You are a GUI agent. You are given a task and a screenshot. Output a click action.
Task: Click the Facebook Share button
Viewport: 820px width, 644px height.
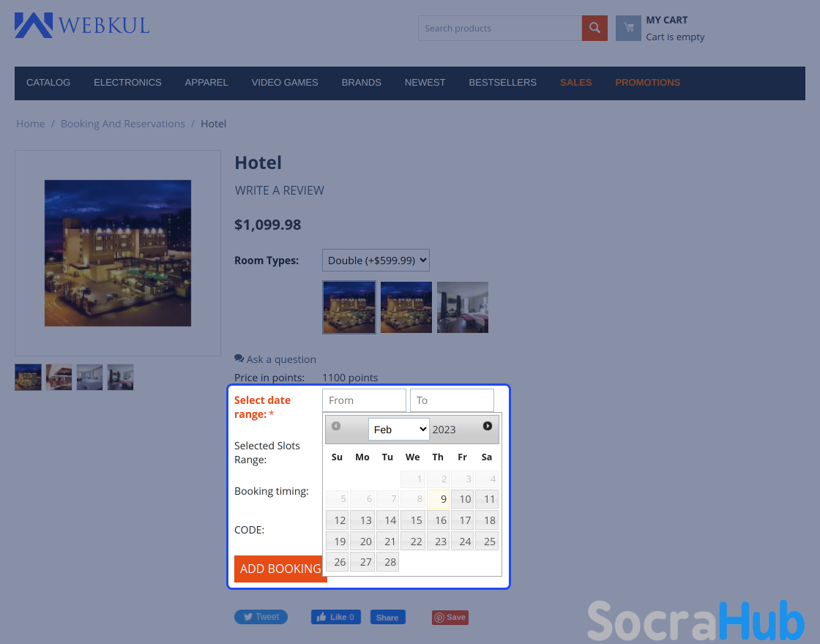[x=387, y=618]
